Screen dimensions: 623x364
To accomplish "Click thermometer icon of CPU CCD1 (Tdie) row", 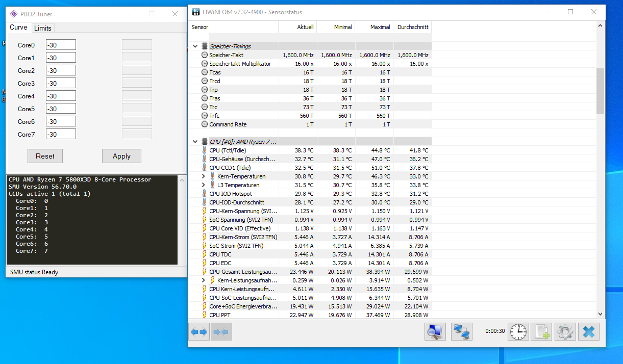I will (x=205, y=168).
